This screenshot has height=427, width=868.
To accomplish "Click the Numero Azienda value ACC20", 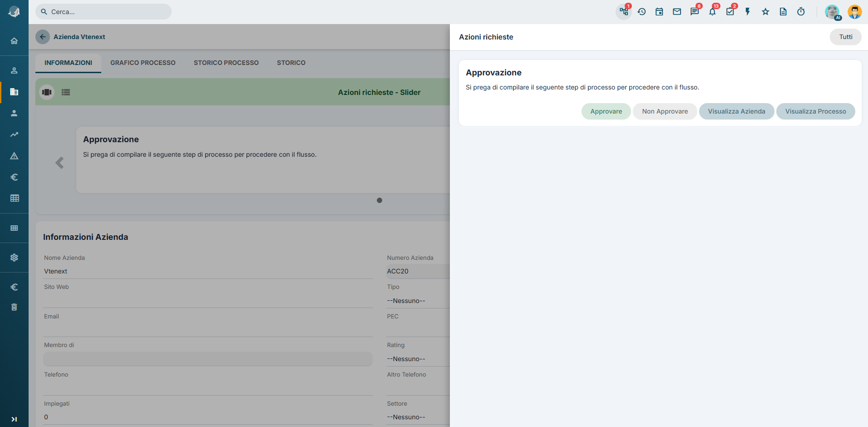I will [398, 271].
